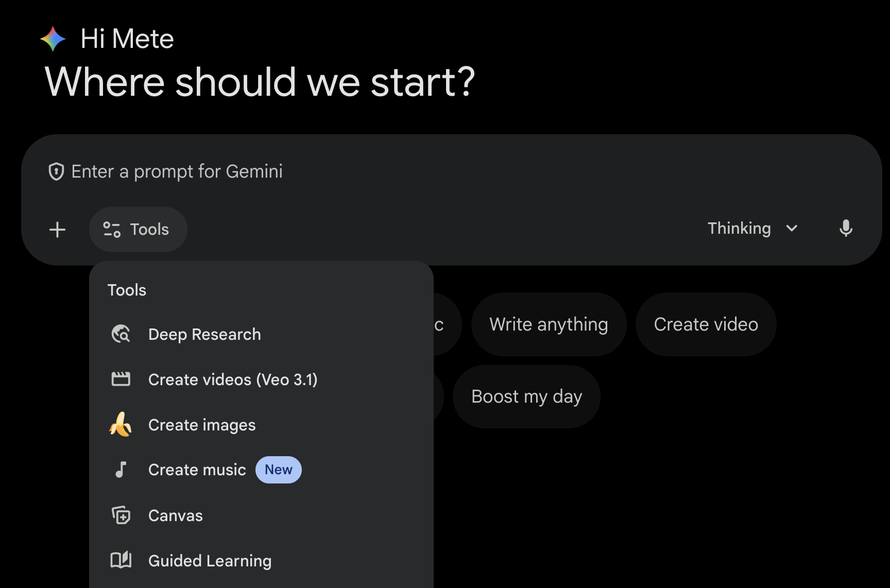This screenshot has height=588, width=890.
Task: Focus the Enter a prompt for Gemini field
Action: 361,171
